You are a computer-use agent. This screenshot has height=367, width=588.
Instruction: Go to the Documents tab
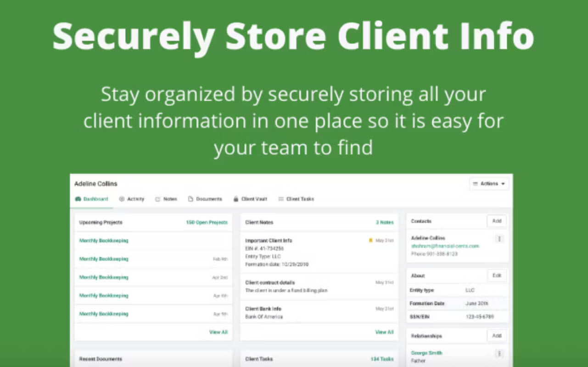tap(205, 199)
